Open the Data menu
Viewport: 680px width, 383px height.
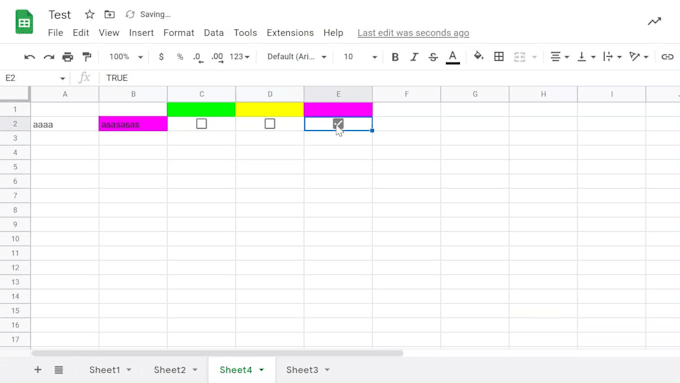click(214, 33)
